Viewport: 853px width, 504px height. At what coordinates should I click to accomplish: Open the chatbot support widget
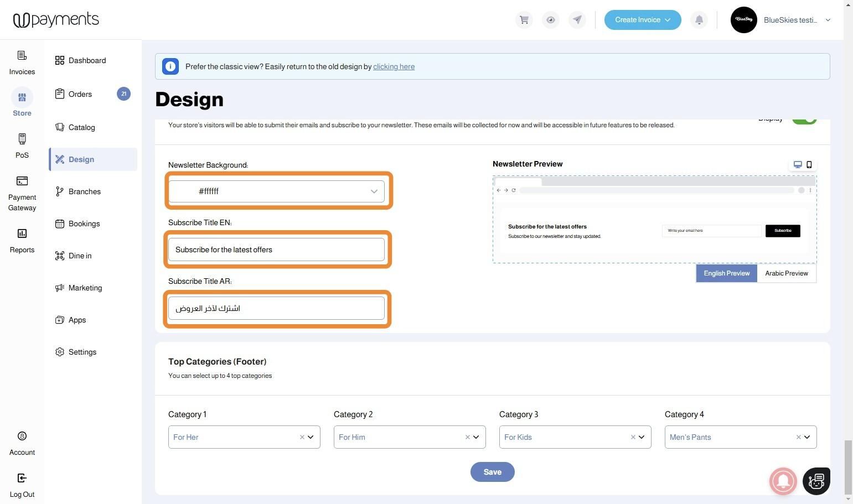tap(816, 481)
